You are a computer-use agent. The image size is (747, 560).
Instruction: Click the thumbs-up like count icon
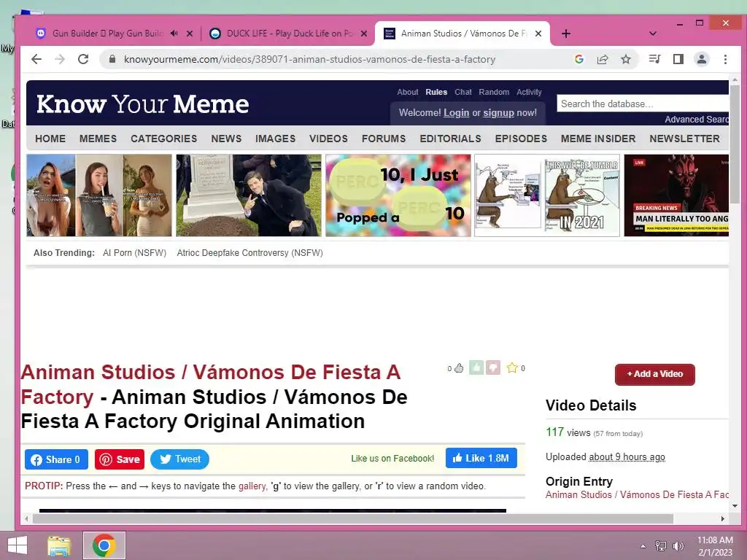459,368
